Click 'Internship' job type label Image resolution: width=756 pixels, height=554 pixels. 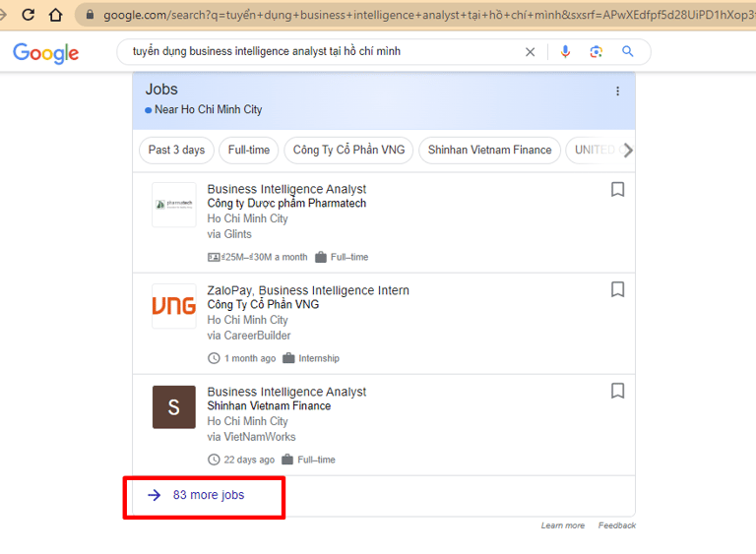pos(319,358)
